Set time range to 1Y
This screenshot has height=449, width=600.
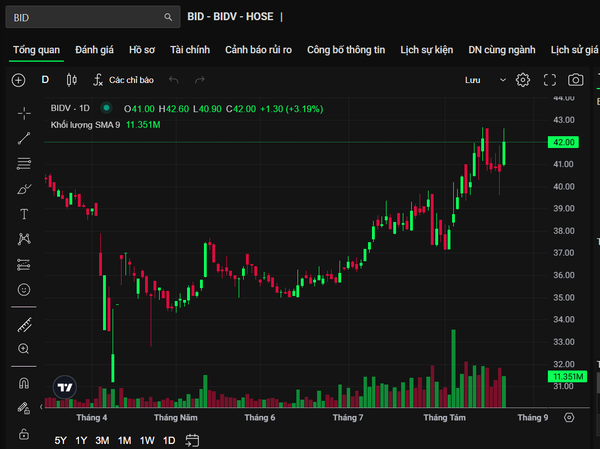point(81,441)
